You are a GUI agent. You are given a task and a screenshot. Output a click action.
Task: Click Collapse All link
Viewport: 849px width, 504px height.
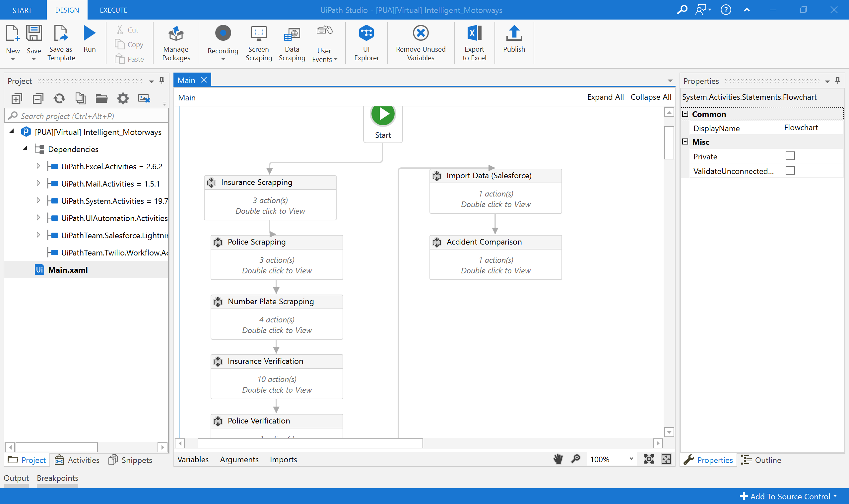tap(651, 97)
